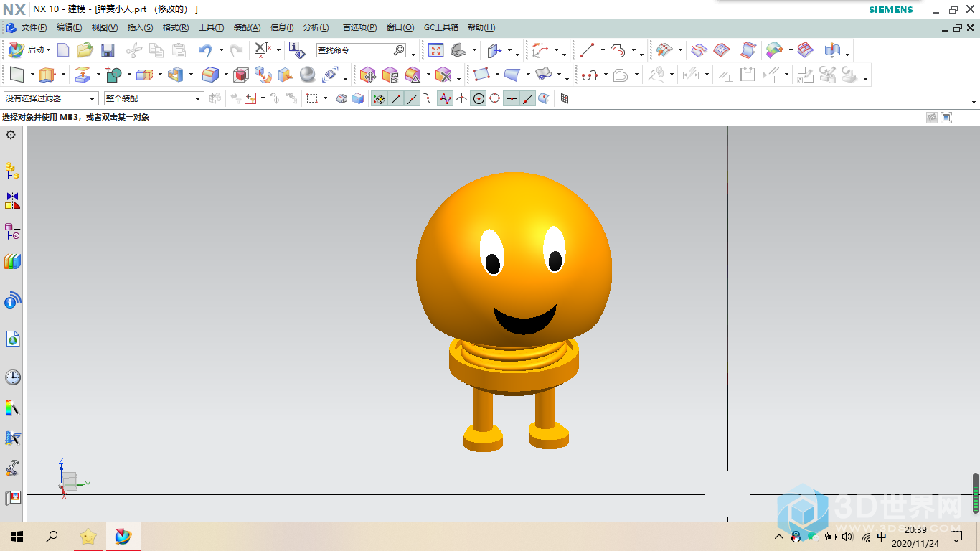Select the Move Face cube icon with arrows
Viewport: 980px width, 551px height.
pyautogui.click(x=368, y=75)
